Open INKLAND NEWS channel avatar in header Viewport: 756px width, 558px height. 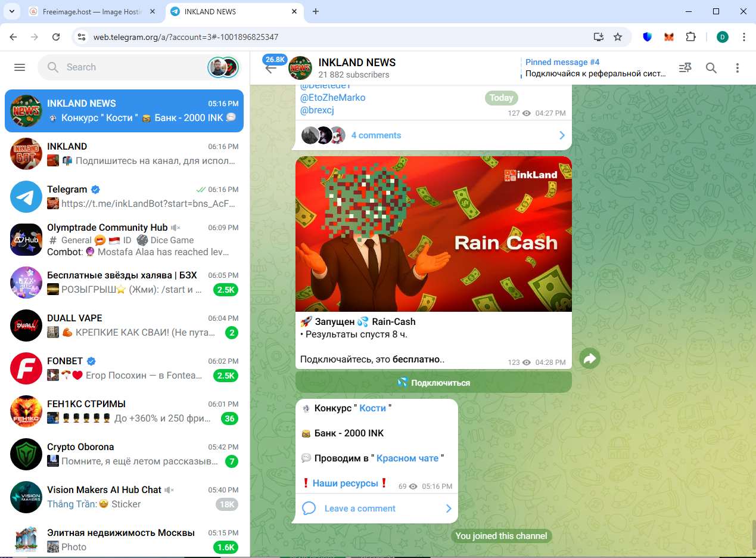click(300, 68)
